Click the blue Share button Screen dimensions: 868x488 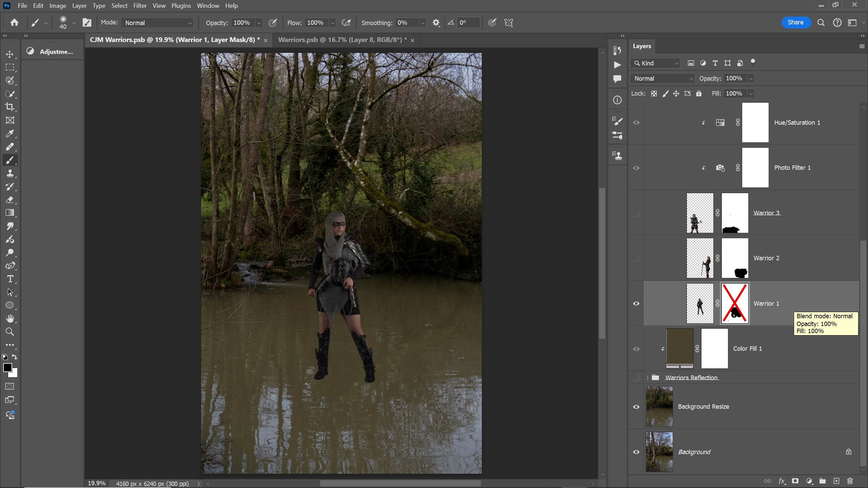(x=795, y=22)
